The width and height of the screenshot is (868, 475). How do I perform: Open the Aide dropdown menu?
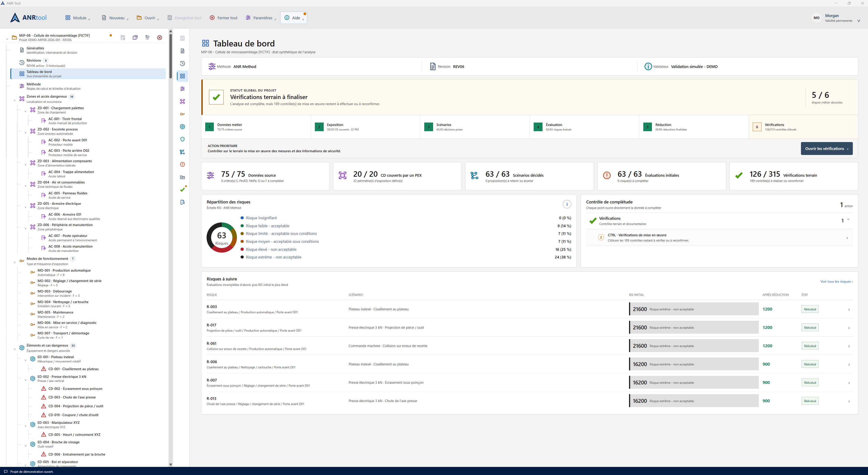[294, 18]
